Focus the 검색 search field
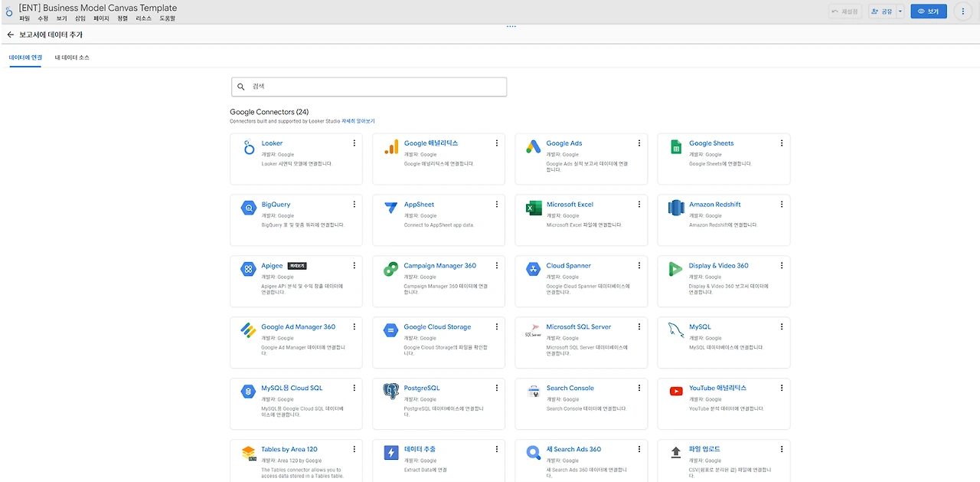The image size is (980, 482). tap(369, 87)
